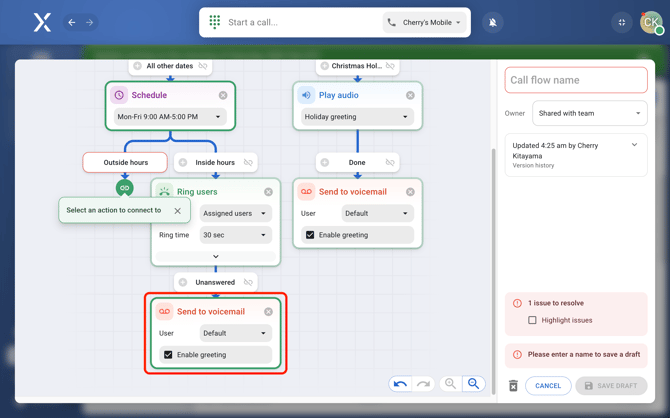Click the redo arrow button
670x418 pixels.
click(423, 384)
